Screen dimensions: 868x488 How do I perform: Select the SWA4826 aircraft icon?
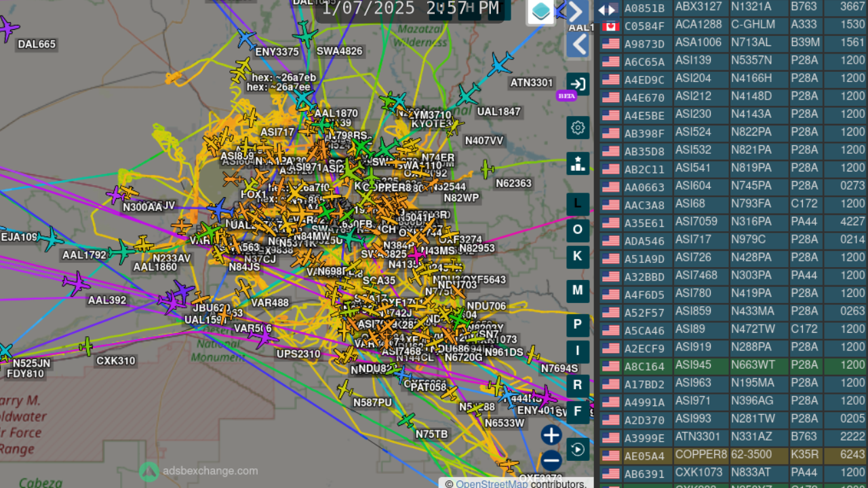tap(304, 34)
